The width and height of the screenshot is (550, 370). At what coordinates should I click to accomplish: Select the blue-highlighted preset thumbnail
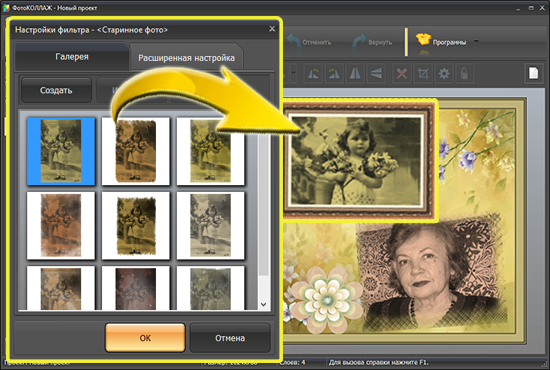pos(61,151)
